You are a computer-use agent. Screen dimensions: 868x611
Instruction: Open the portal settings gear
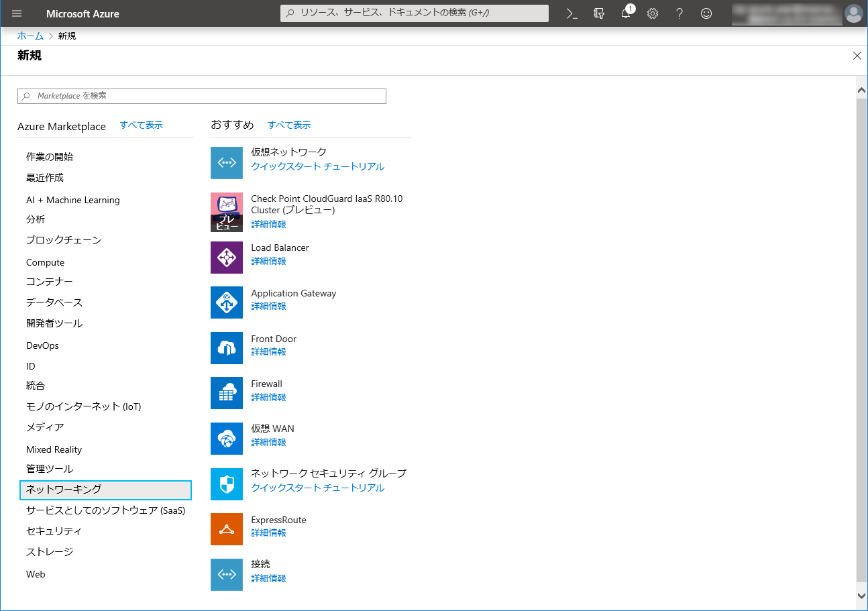[653, 13]
